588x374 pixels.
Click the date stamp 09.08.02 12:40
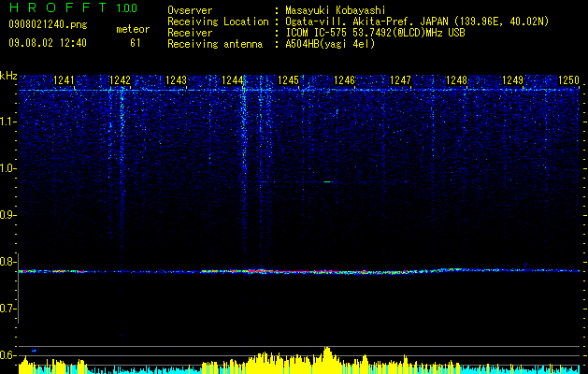48,43
